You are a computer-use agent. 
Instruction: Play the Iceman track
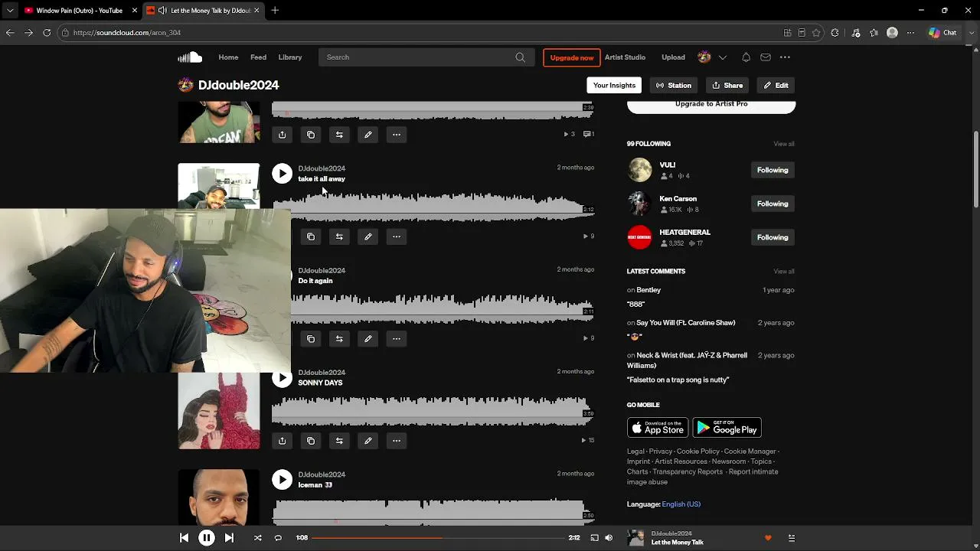point(283,480)
